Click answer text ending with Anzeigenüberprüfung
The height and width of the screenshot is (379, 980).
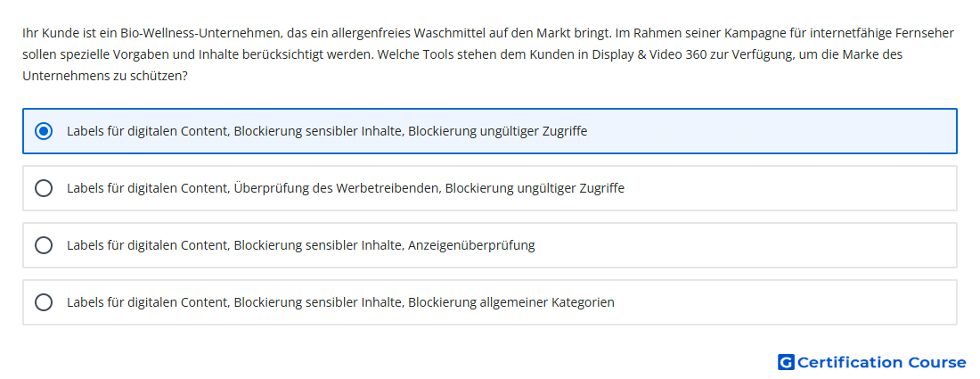click(300, 245)
